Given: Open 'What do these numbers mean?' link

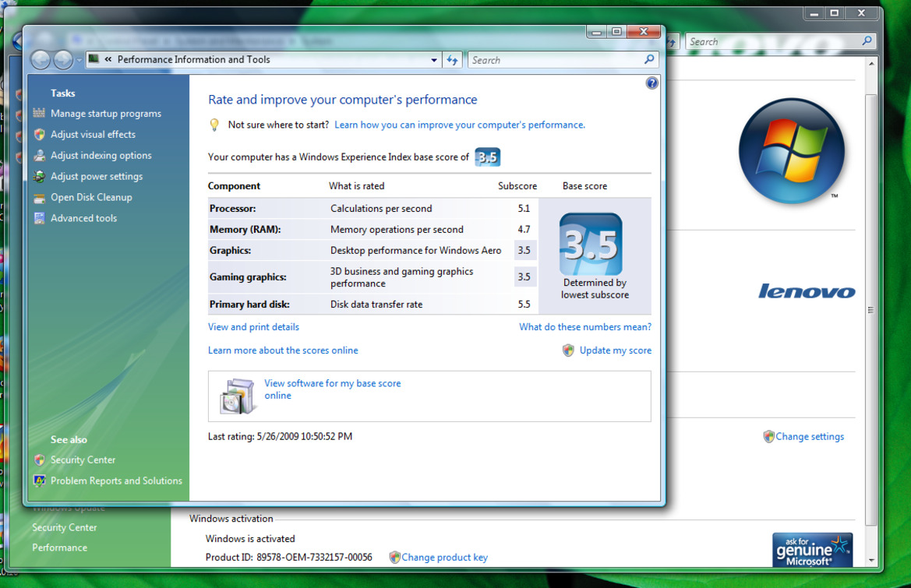Looking at the screenshot, I should click(585, 327).
